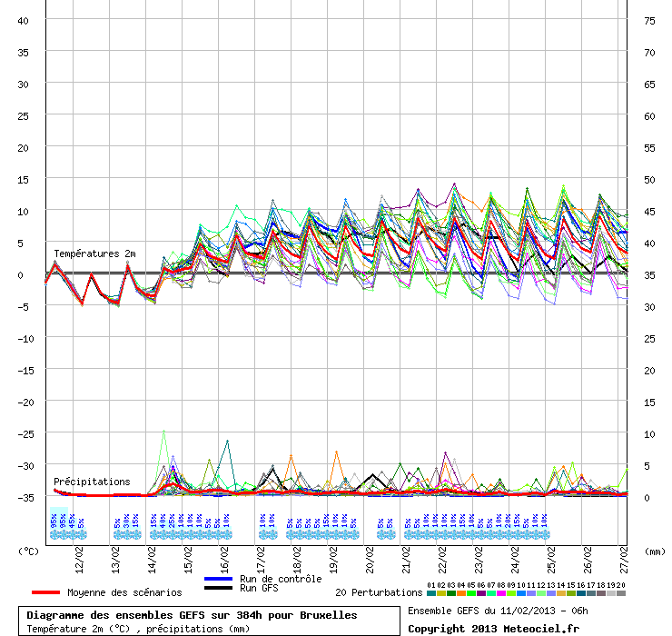
Task: Click the 40% snow probability label
Action: click(x=163, y=521)
